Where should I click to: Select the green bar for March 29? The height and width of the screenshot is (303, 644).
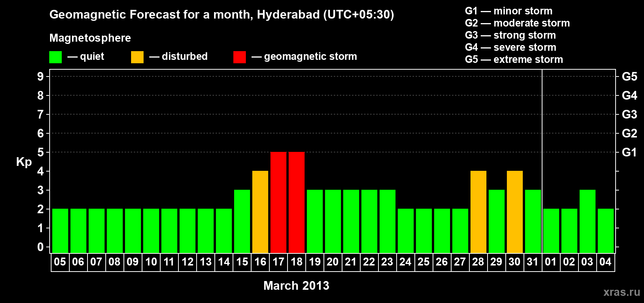pos(497,221)
